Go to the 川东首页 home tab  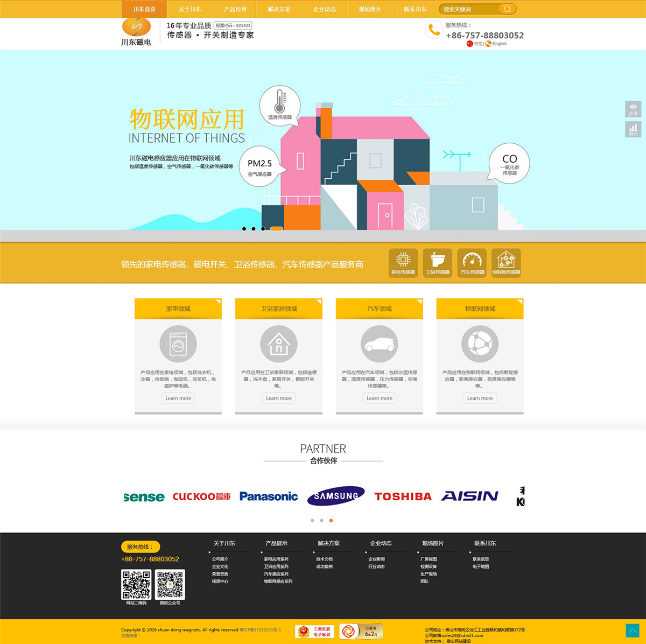click(144, 9)
